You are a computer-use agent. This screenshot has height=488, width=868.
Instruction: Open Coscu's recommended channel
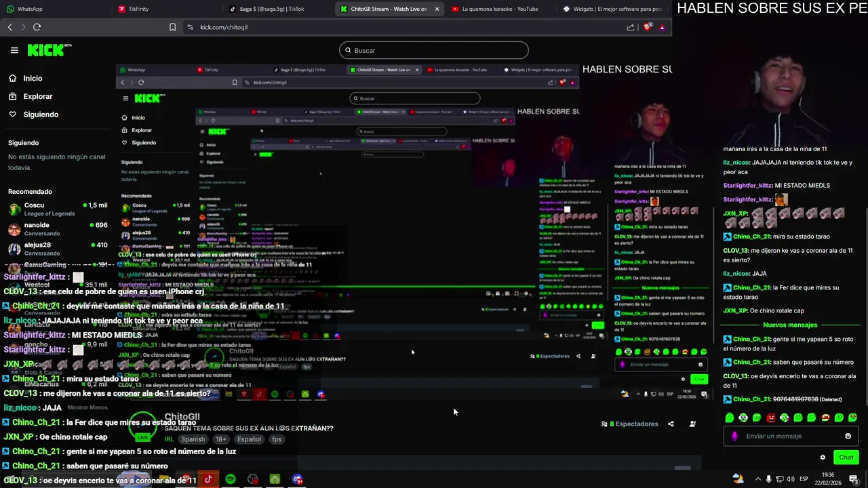pyautogui.click(x=58, y=209)
